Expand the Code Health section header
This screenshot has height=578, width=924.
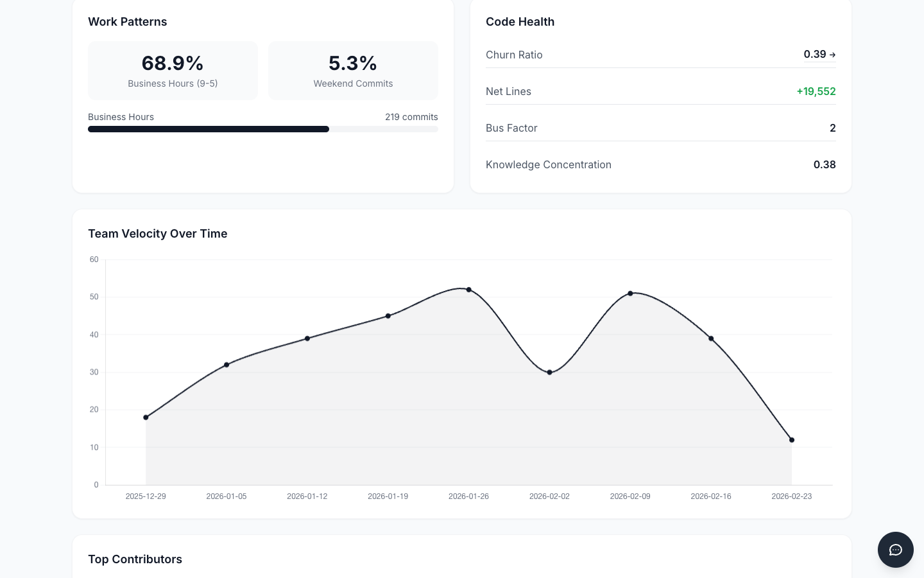pos(520,22)
